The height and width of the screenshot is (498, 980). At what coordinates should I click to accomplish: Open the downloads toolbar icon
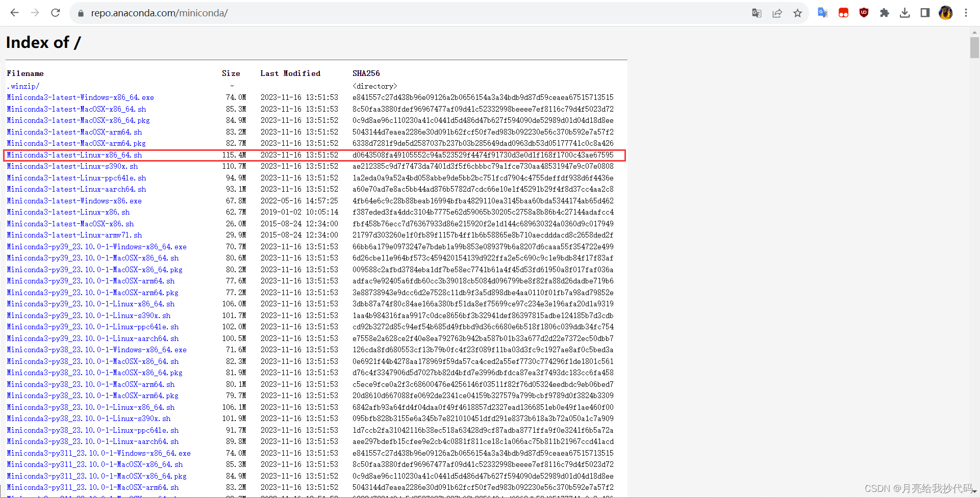[904, 13]
